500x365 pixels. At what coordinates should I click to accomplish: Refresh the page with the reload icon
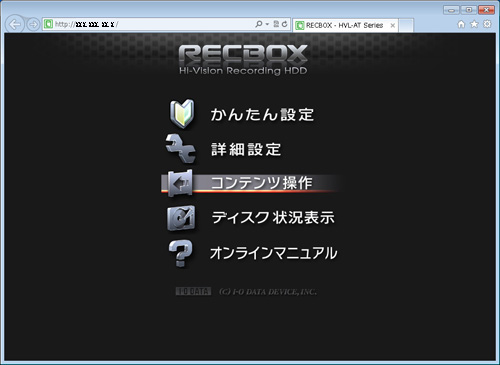pos(284,24)
